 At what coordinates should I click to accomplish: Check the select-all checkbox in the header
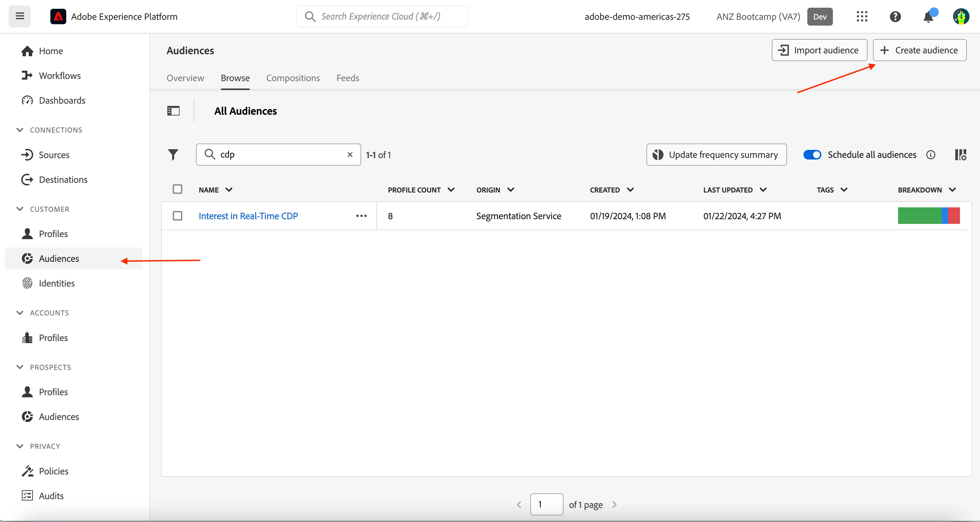[x=177, y=189]
